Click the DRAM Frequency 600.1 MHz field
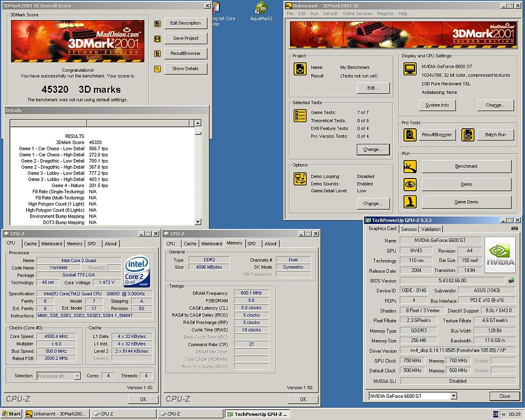The width and height of the screenshot is (525, 420). 251,293
